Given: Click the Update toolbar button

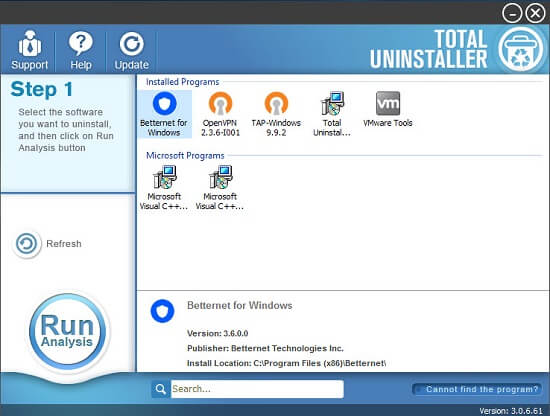Looking at the screenshot, I should (132, 50).
